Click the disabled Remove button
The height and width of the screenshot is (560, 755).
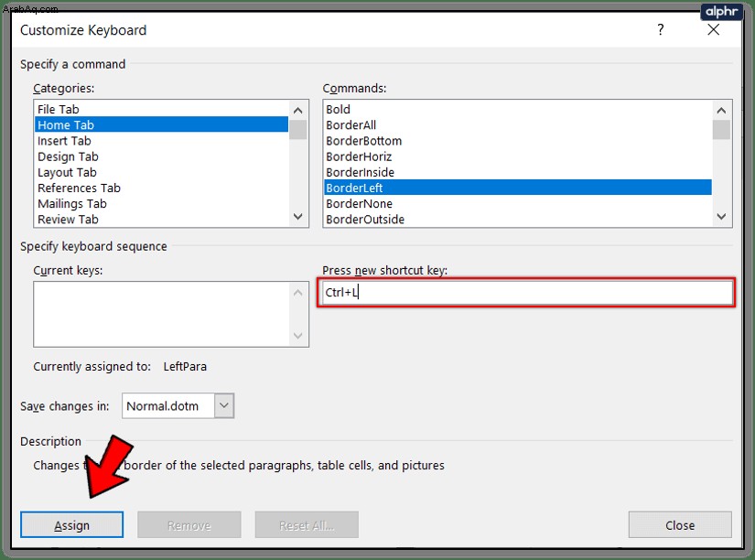tap(189, 525)
